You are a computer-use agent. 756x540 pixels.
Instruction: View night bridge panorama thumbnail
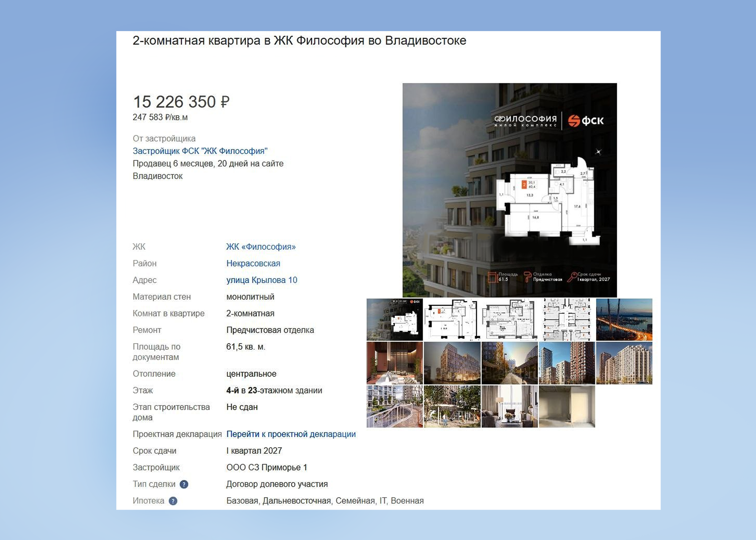[x=624, y=319]
